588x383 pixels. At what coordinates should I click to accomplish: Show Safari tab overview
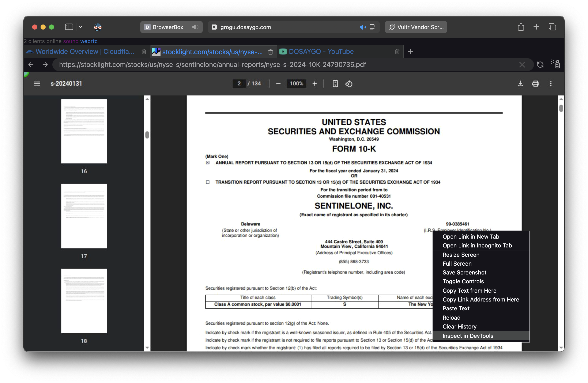click(x=552, y=27)
